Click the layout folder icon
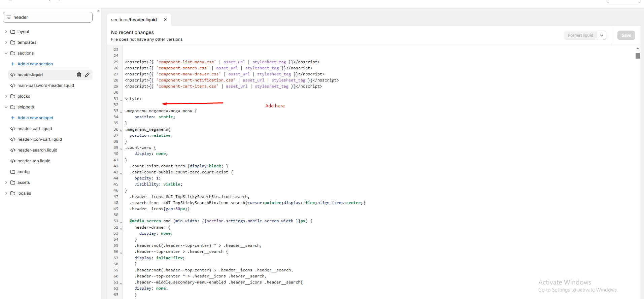Viewport: 644px width, 299px height. pyautogui.click(x=13, y=32)
